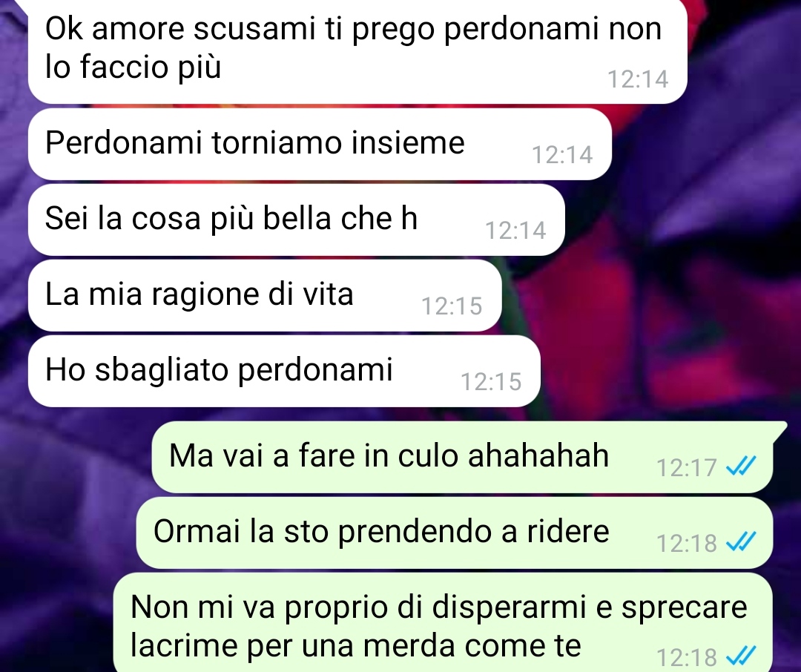The height and width of the screenshot is (672, 801).
Task: Select message 'Perdonami torniamo insieme'
Action: [x=320, y=144]
